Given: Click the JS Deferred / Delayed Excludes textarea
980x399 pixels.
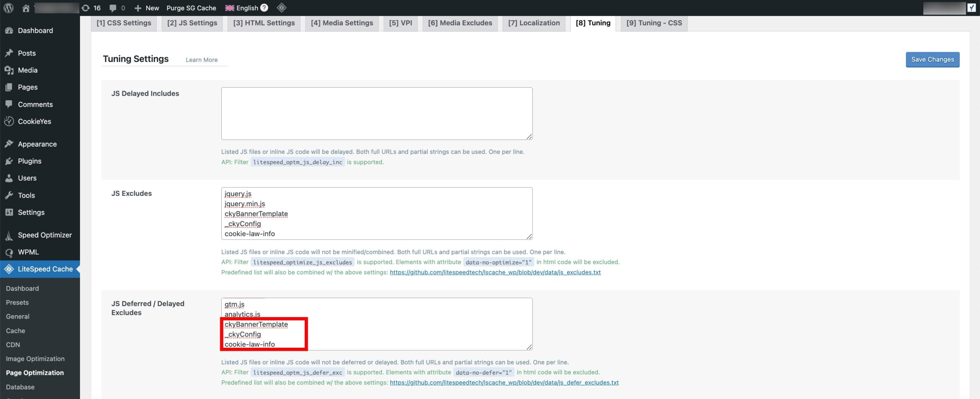Looking at the screenshot, I should click(x=377, y=324).
